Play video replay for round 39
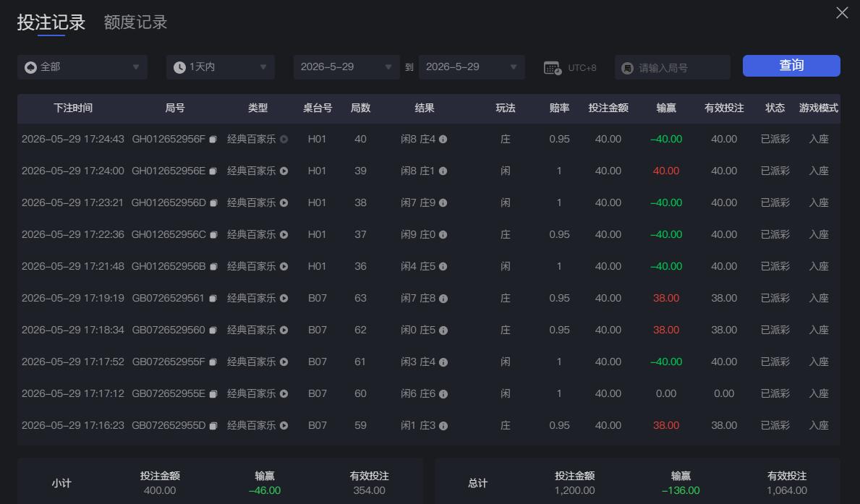 (284, 171)
